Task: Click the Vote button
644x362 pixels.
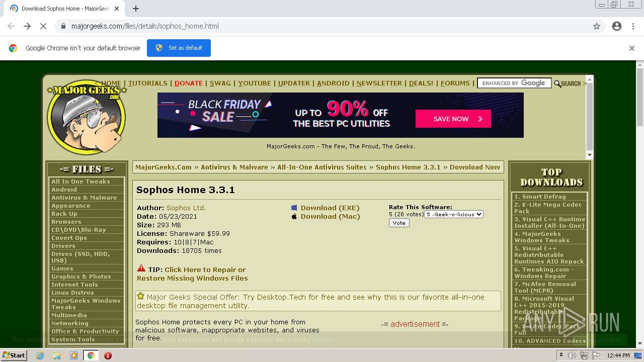Action: (x=399, y=223)
